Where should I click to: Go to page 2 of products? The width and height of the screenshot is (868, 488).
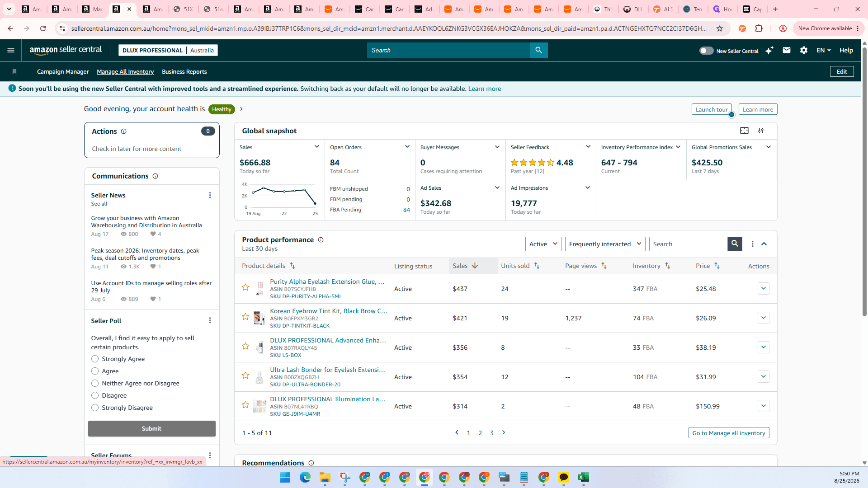480,433
